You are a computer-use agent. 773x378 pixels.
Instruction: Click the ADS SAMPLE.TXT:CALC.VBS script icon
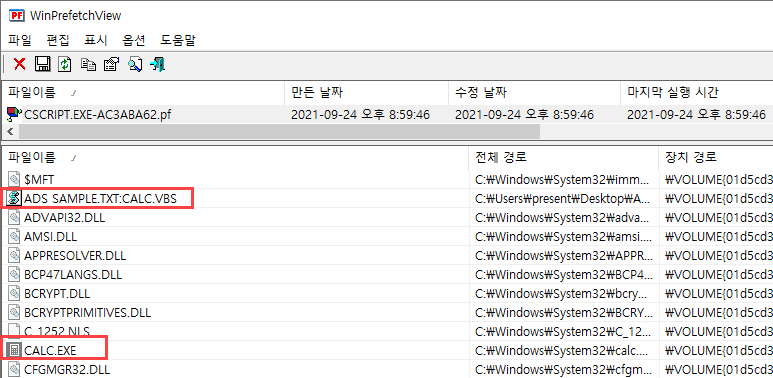click(x=15, y=199)
